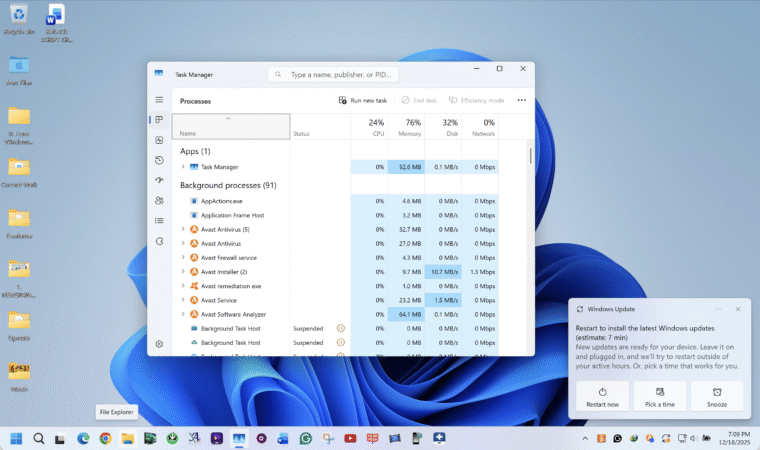Click Run new task
Screen dimensions: 760x450
tap(363, 100)
